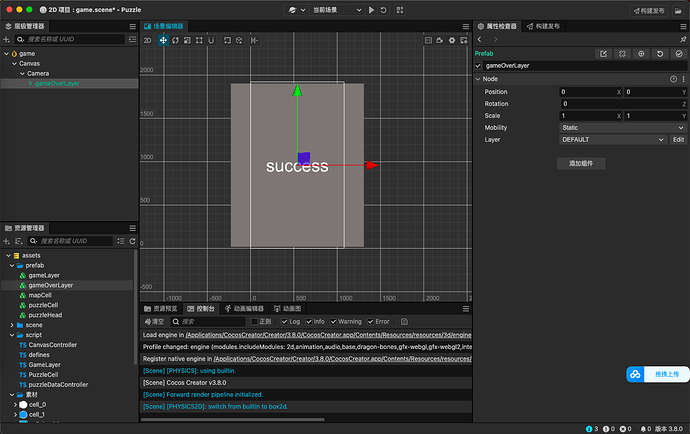Viewport: 690px width, 434px height.
Task: Toggle 2D view mode in scene editor
Action: (147, 40)
